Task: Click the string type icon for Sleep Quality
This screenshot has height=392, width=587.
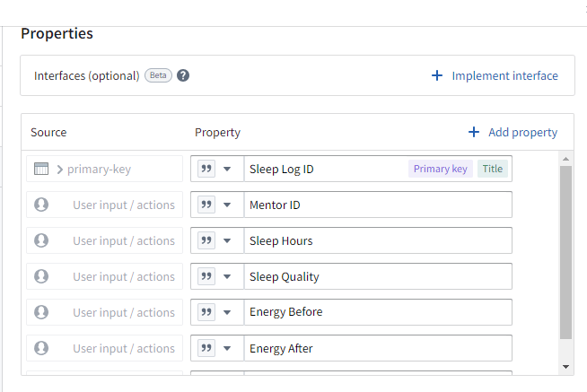Action: click(206, 276)
